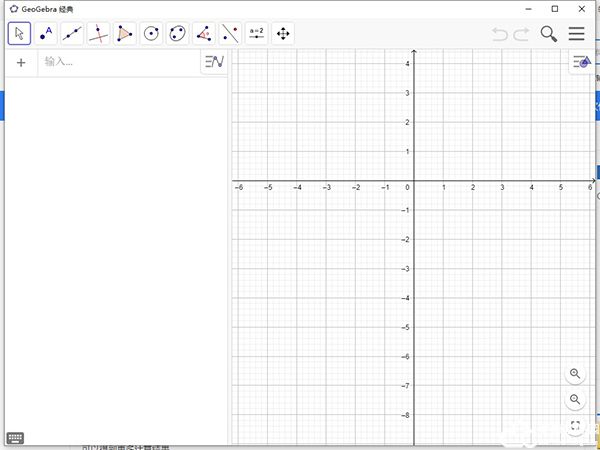
Task: Select the Point tool
Action: 46,34
